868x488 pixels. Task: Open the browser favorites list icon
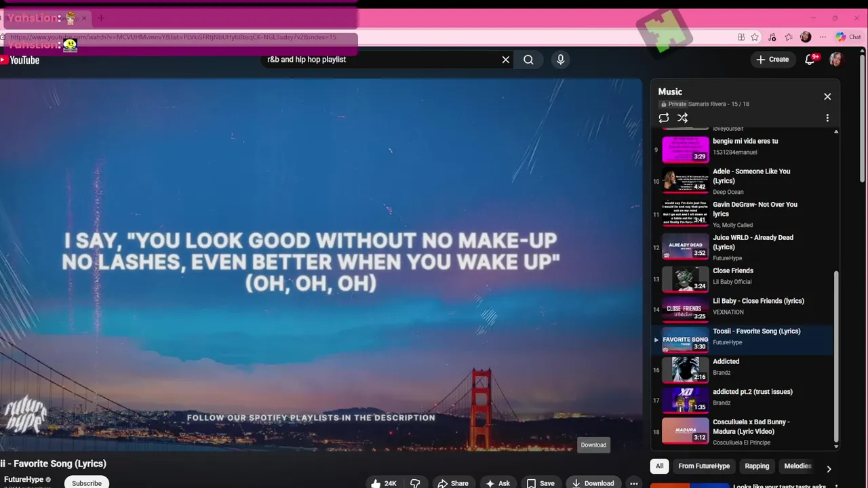[x=789, y=37]
